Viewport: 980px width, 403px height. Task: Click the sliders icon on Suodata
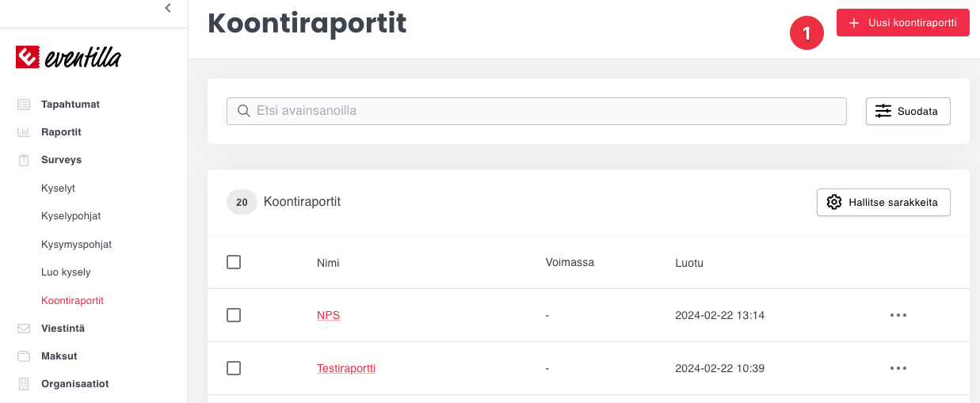(x=883, y=112)
